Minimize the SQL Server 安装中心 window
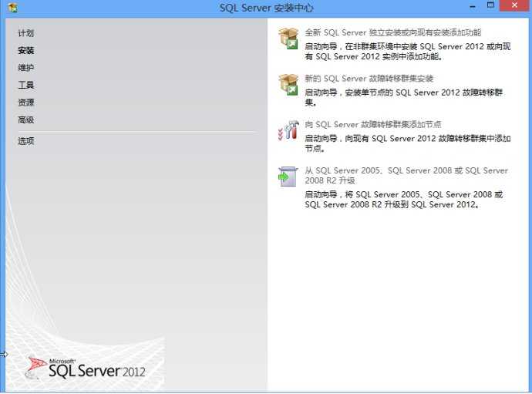The width and height of the screenshot is (532, 394). pos(473,5)
